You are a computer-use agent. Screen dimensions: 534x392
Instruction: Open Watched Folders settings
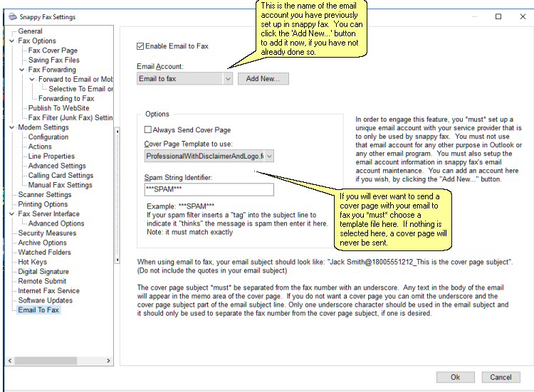tap(44, 252)
